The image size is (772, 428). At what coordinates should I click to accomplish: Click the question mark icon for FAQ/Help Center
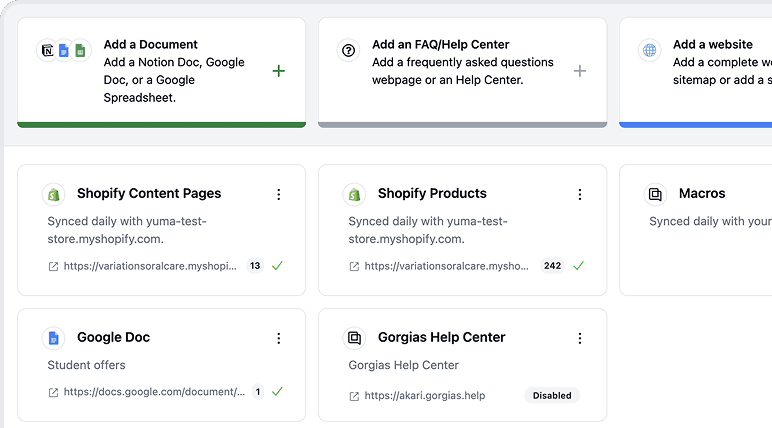pos(349,50)
